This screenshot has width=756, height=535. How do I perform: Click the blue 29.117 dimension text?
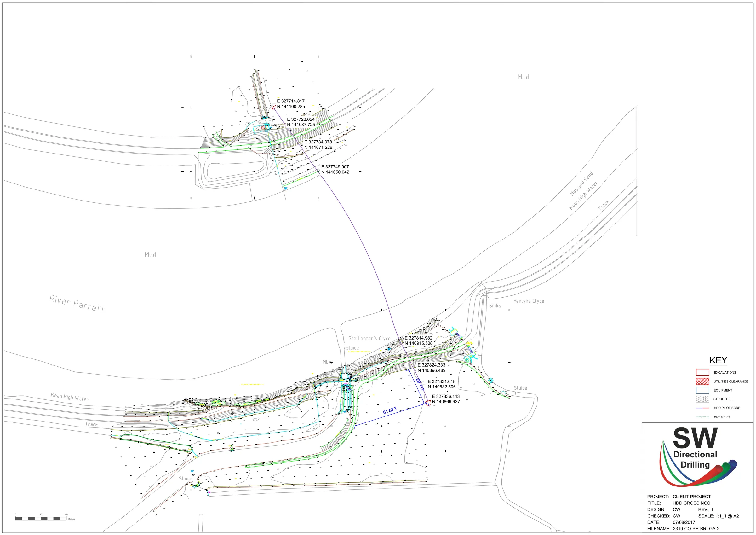click(x=420, y=385)
